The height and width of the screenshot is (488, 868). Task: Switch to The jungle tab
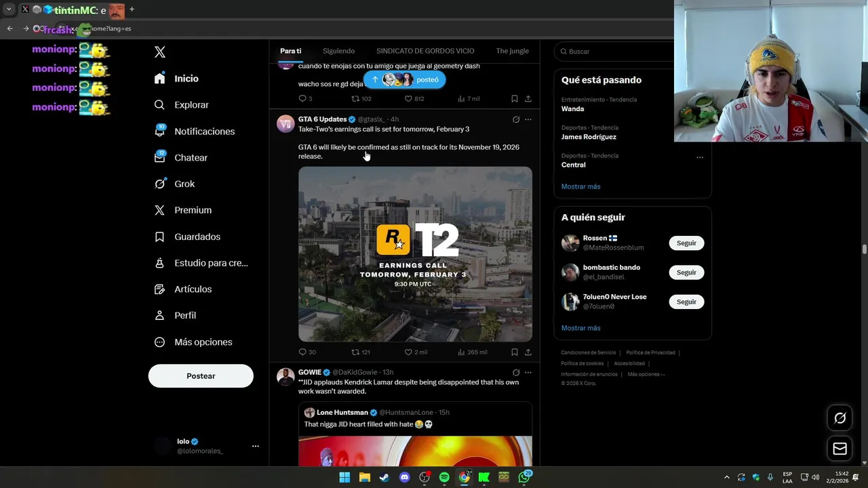pos(512,51)
